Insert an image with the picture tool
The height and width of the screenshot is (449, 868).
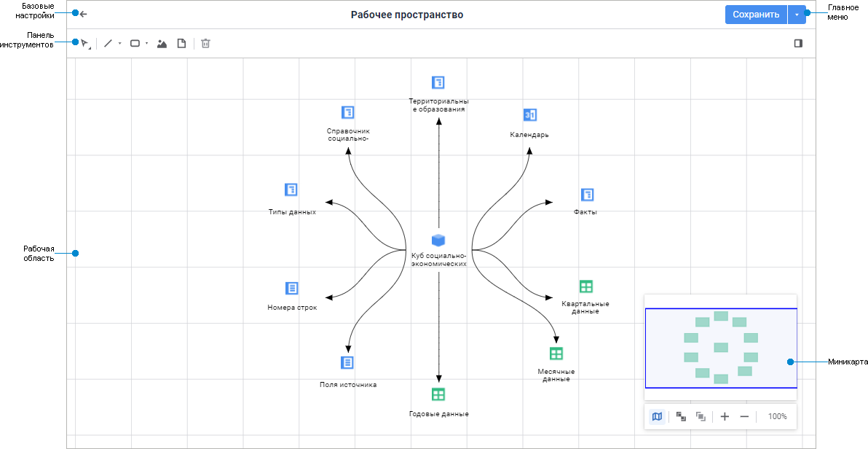tap(162, 44)
